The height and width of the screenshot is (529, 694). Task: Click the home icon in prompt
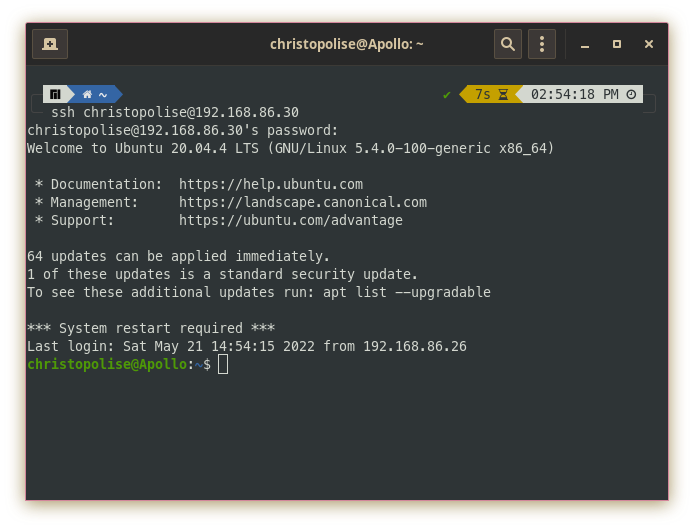coord(87,94)
